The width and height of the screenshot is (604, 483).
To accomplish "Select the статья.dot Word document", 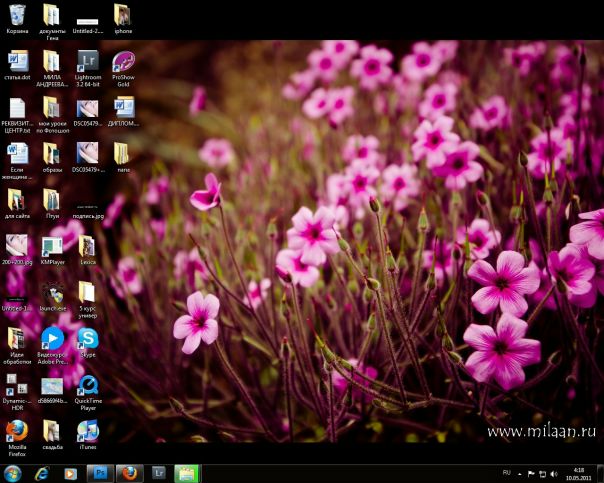I will tap(17, 61).
